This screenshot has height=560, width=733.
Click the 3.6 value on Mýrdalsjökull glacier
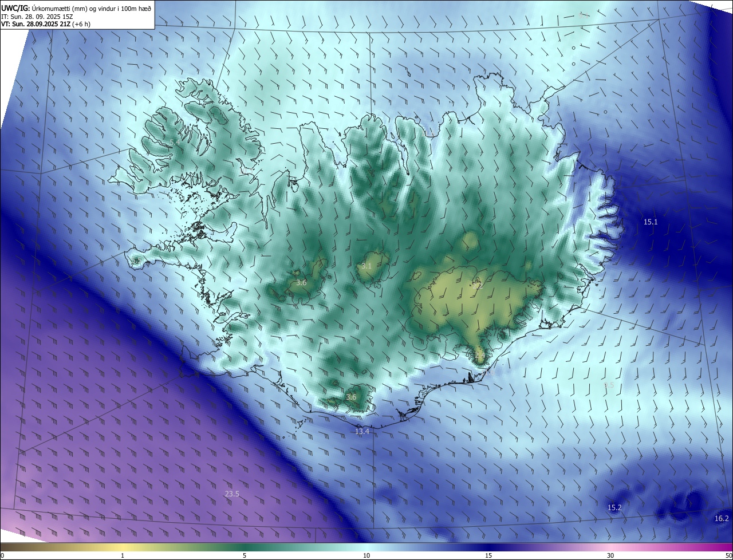pyautogui.click(x=351, y=397)
